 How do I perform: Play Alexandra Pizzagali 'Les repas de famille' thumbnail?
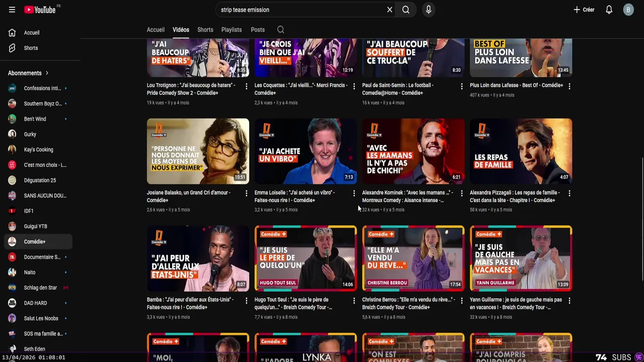[521, 151]
